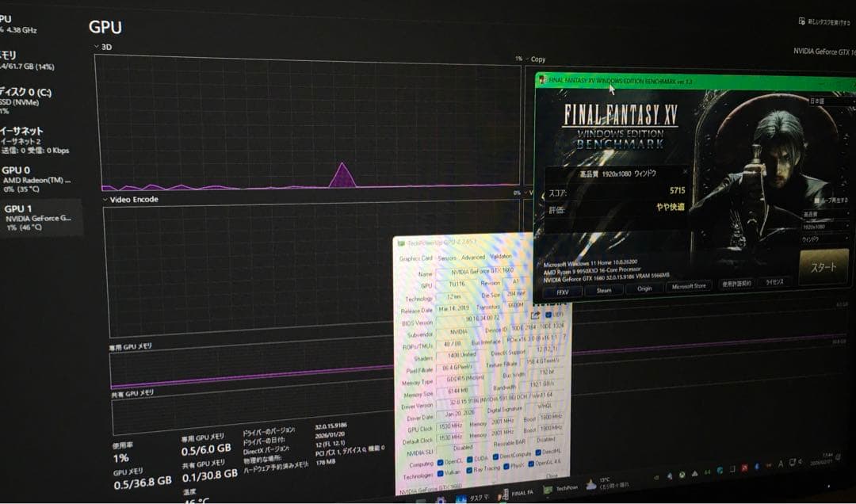This screenshot has width=856, height=504.
Task: Enable loop playback checkbox in FFXV benchmark
Action: click(816, 200)
